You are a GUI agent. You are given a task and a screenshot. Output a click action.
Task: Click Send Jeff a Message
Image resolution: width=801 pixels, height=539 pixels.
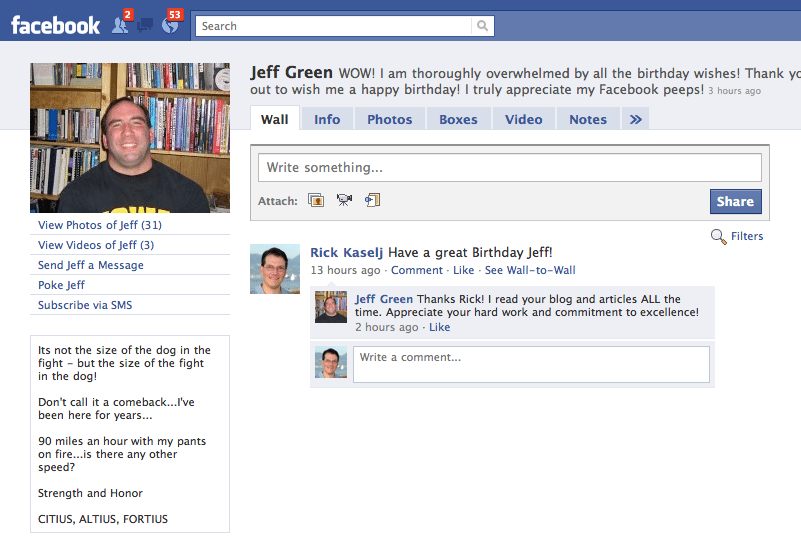coord(90,265)
